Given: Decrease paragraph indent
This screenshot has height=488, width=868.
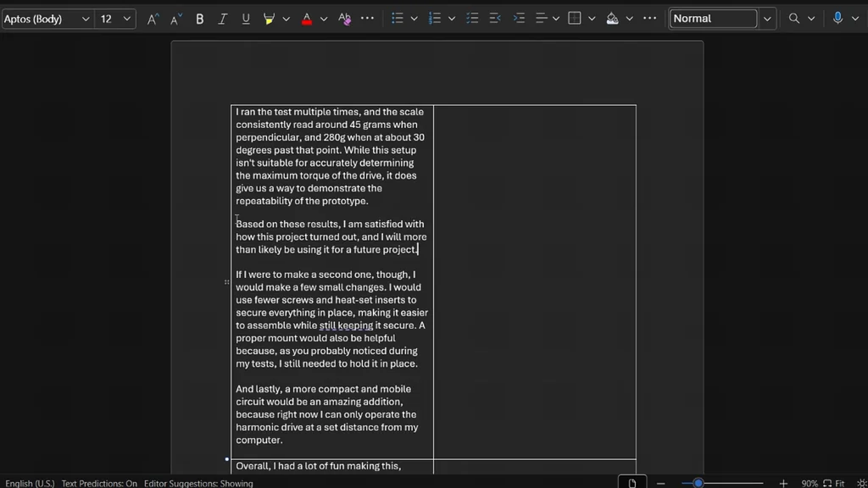Looking at the screenshot, I should tap(495, 19).
